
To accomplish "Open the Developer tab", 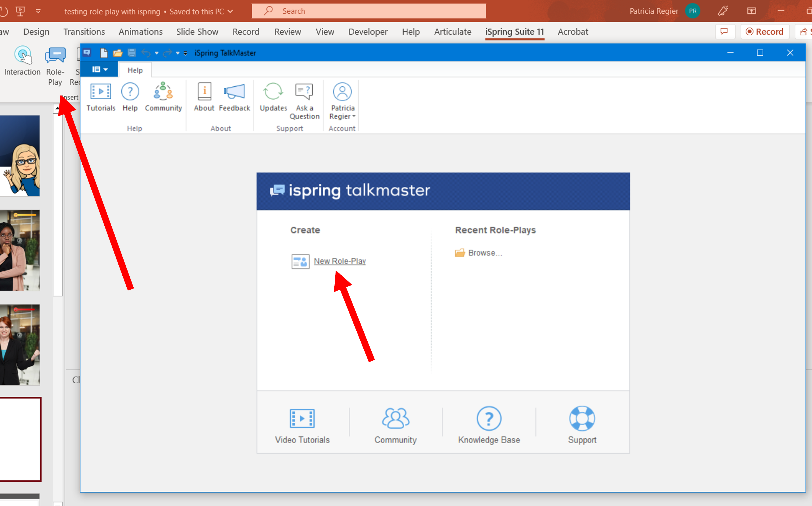I will (368, 32).
